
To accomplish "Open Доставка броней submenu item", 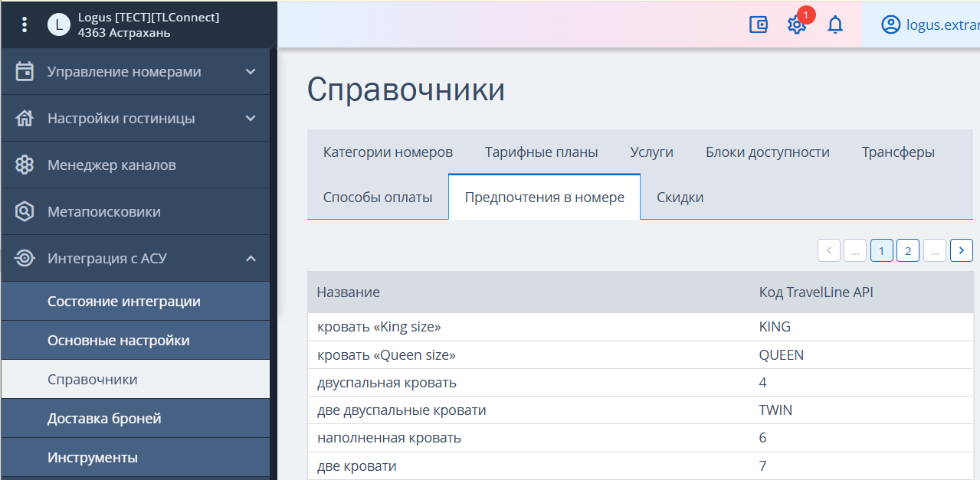I will point(104,419).
